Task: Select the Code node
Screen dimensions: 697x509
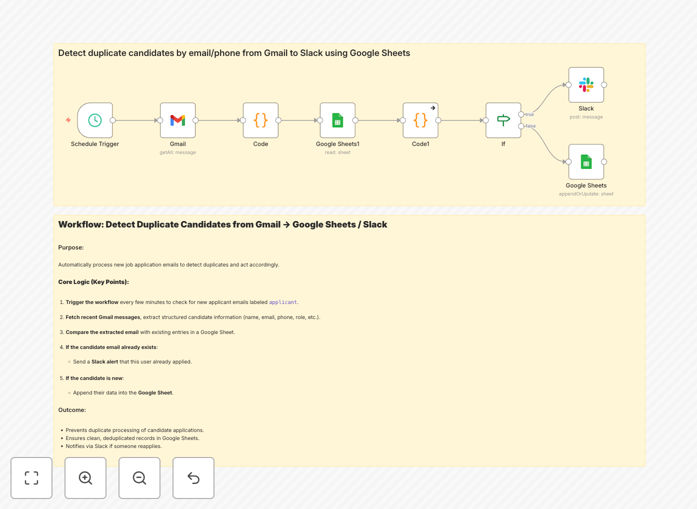Action: tap(260, 120)
